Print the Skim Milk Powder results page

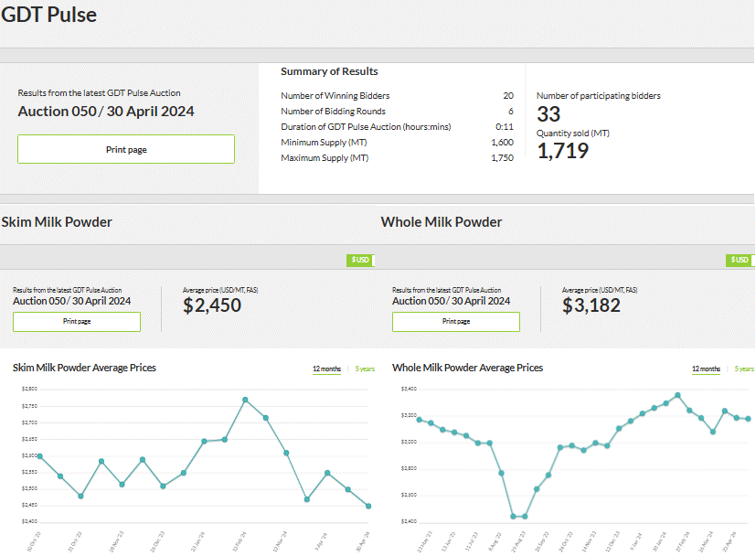point(77,322)
